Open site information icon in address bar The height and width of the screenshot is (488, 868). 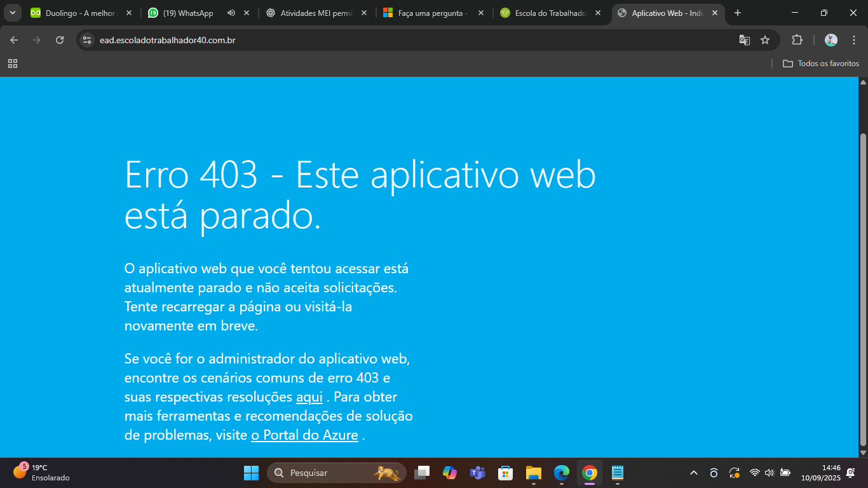(x=88, y=40)
